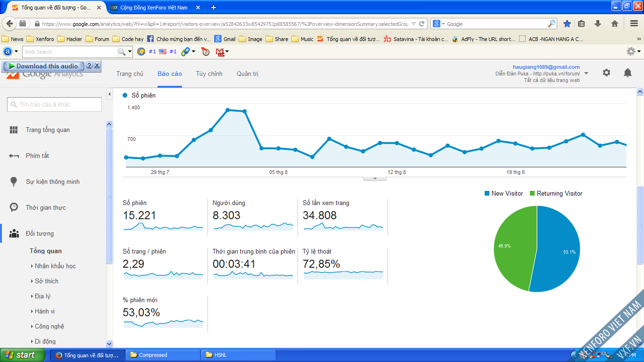Open Trang tổng quan dashboards in the sidebar
The image size is (644, 362).
[48, 130]
